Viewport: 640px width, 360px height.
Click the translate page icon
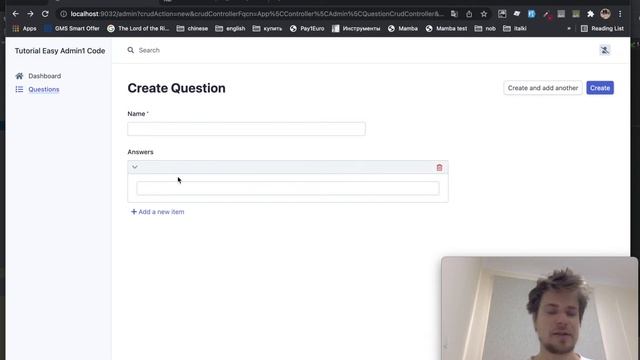[x=454, y=14]
